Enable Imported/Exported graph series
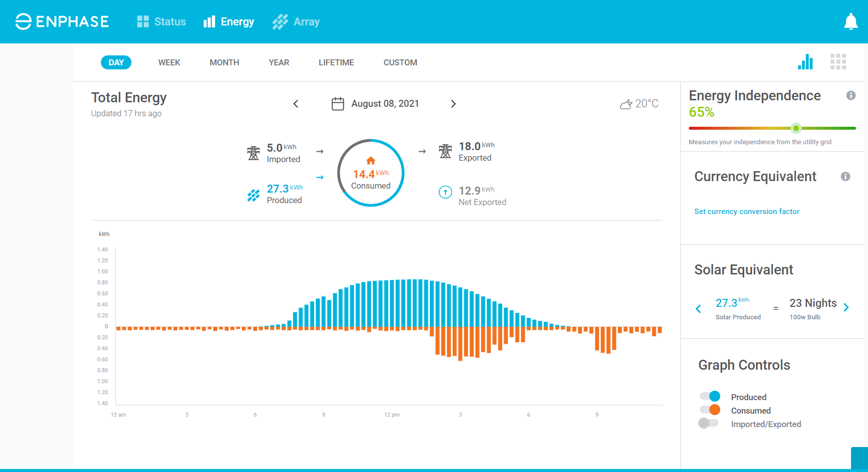Image resolution: width=868 pixels, height=472 pixels. click(708, 423)
